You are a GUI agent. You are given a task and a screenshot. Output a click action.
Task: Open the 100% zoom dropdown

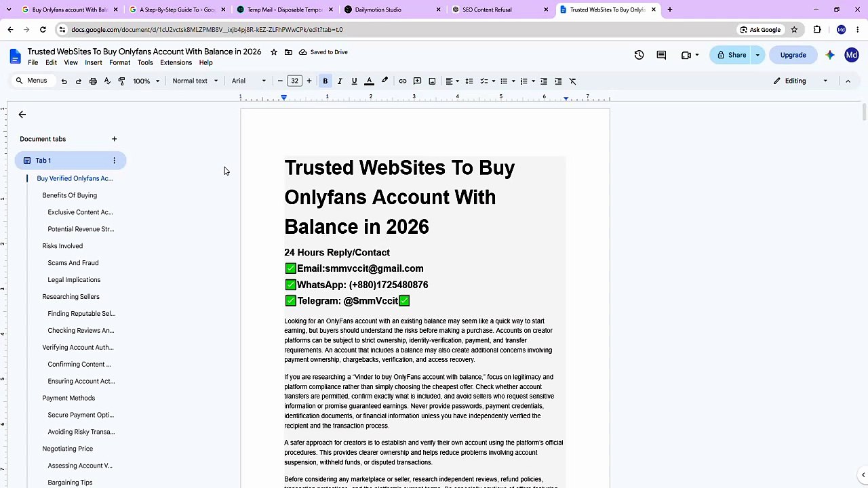[x=146, y=81]
